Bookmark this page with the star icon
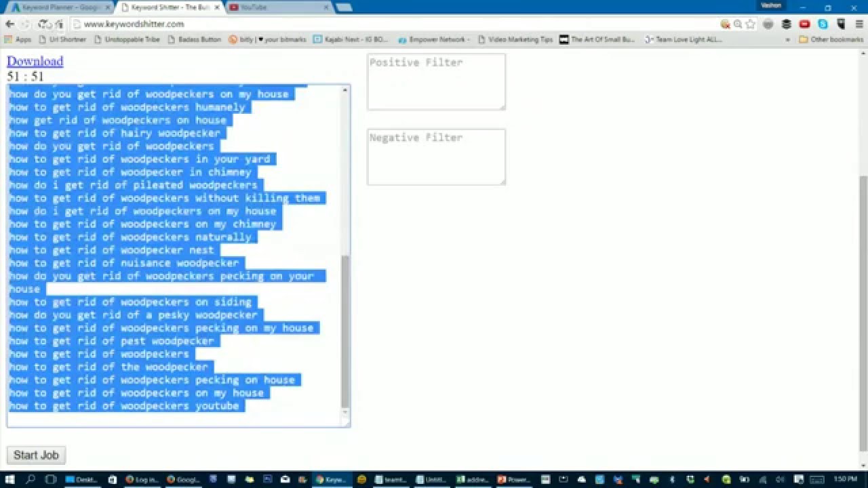Viewport: 868px width, 488px height. pos(750,24)
